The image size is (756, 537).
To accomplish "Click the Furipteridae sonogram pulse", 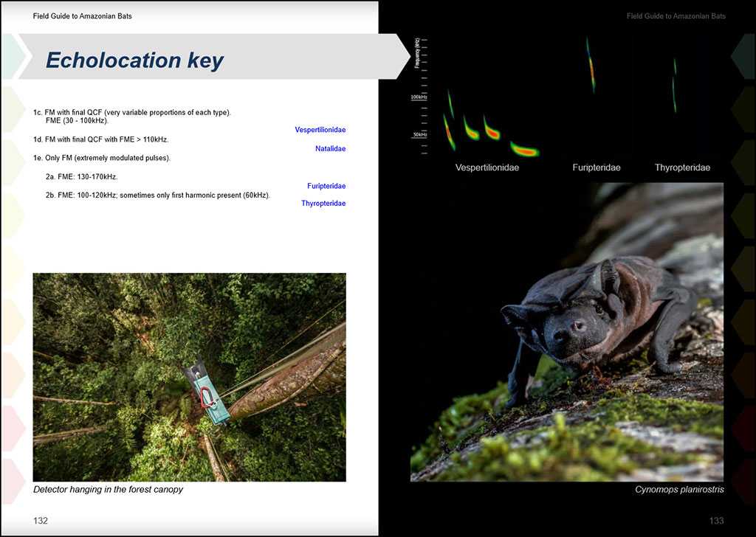I will click(x=591, y=66).
